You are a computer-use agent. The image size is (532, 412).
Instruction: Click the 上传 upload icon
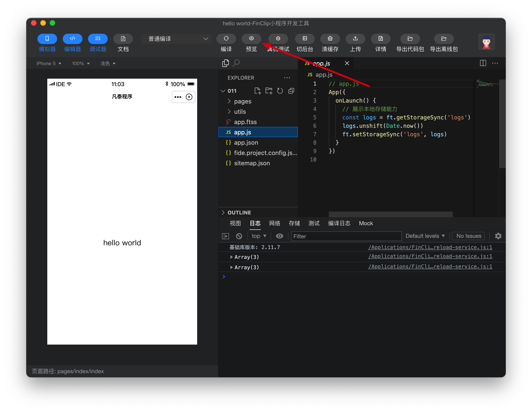coord(355,38)
